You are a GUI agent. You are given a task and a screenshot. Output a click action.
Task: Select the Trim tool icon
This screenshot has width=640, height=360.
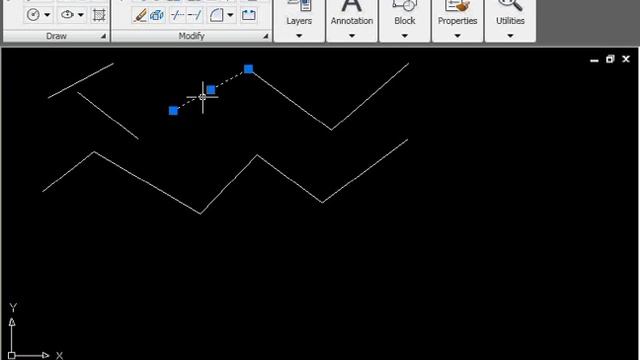[x=178, y=16]
